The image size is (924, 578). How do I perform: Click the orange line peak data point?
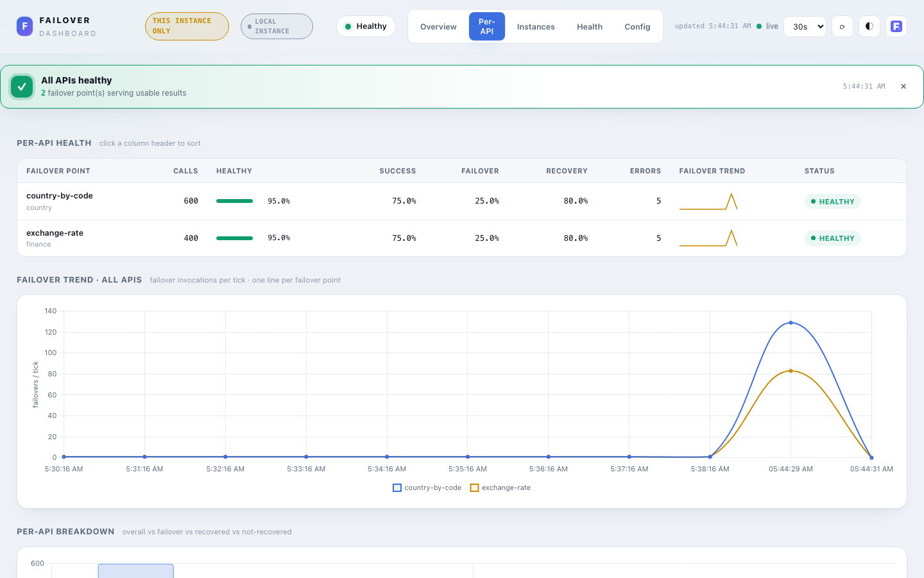pyautogui.click(x=791, y=371)
